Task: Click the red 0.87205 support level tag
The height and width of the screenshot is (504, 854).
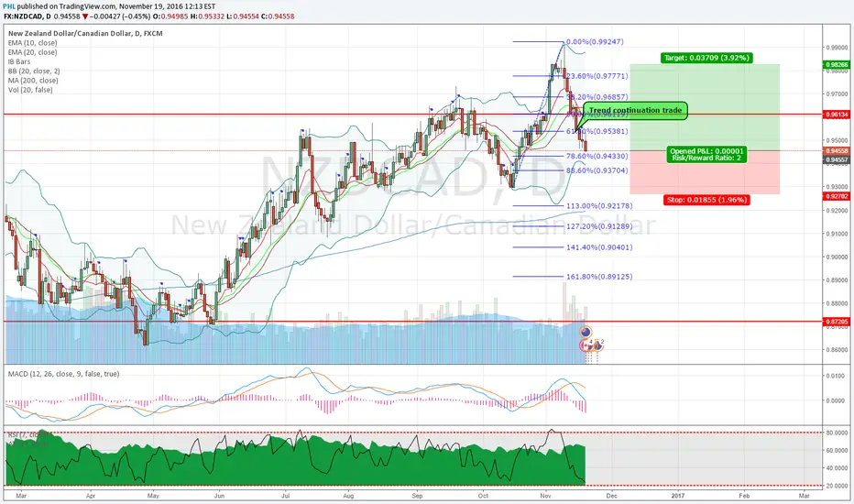Action: coord(837,322)
